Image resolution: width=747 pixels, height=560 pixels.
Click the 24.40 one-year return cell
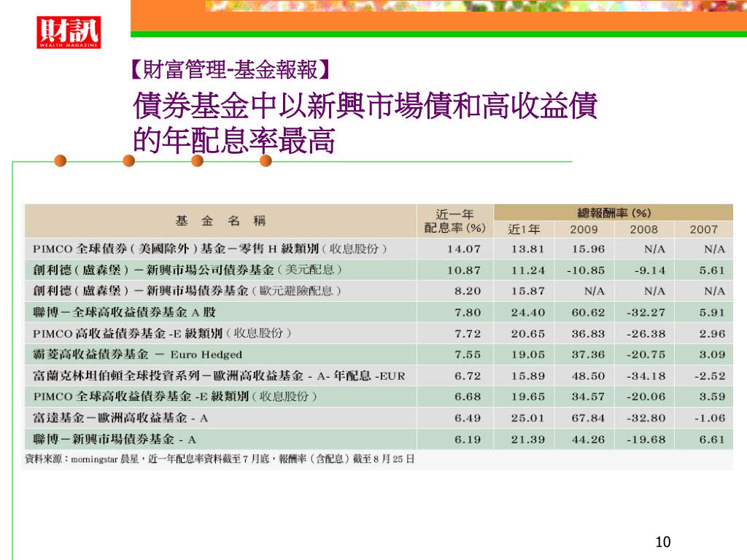[x=527, y=312]
